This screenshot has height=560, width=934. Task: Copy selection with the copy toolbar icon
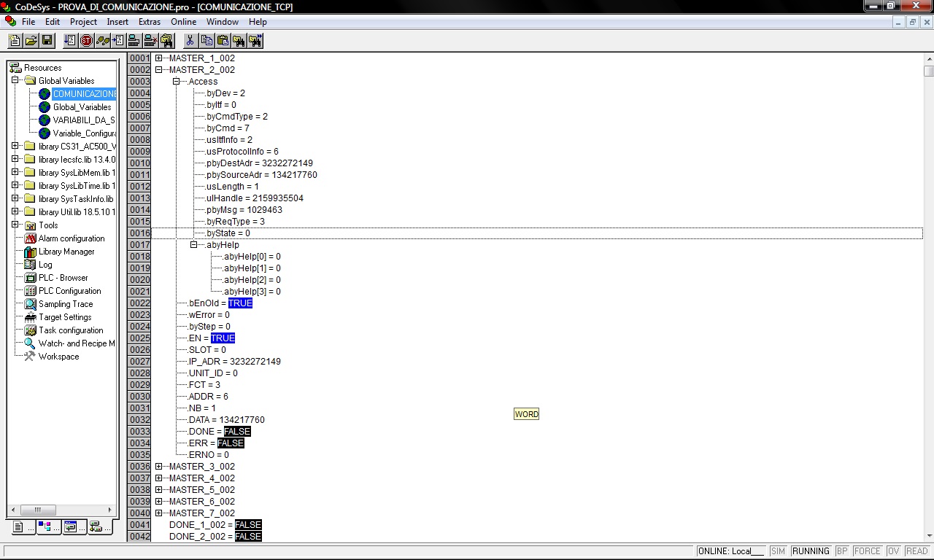(206, 40)
